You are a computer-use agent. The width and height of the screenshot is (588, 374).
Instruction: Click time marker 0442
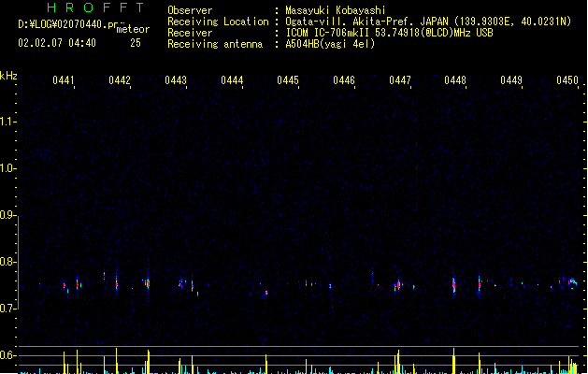[120, 80]
